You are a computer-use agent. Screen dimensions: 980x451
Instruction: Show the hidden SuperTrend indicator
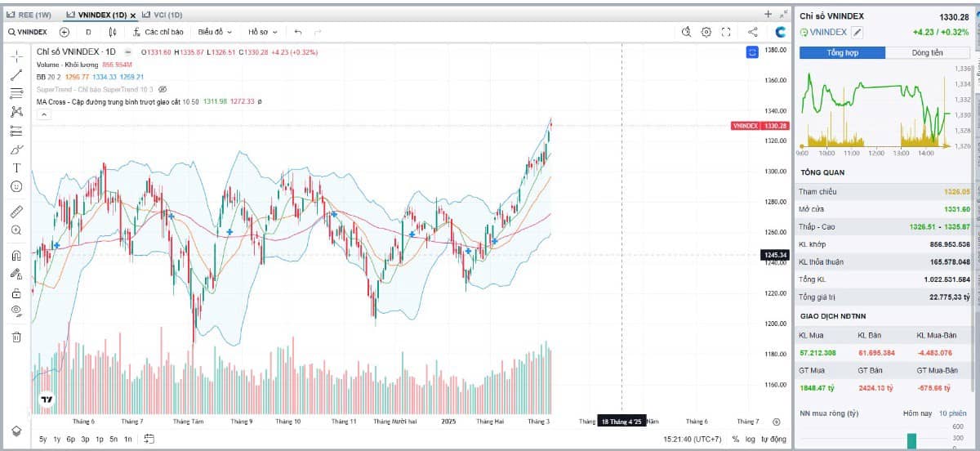click(163, 89)
